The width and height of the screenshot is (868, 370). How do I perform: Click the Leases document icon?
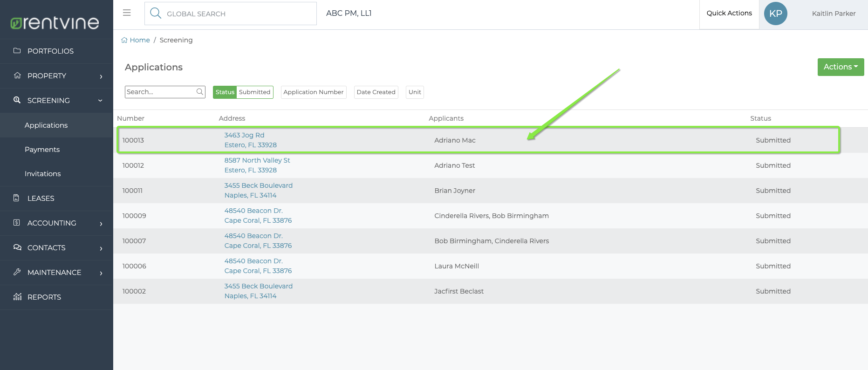pos(17,198)
